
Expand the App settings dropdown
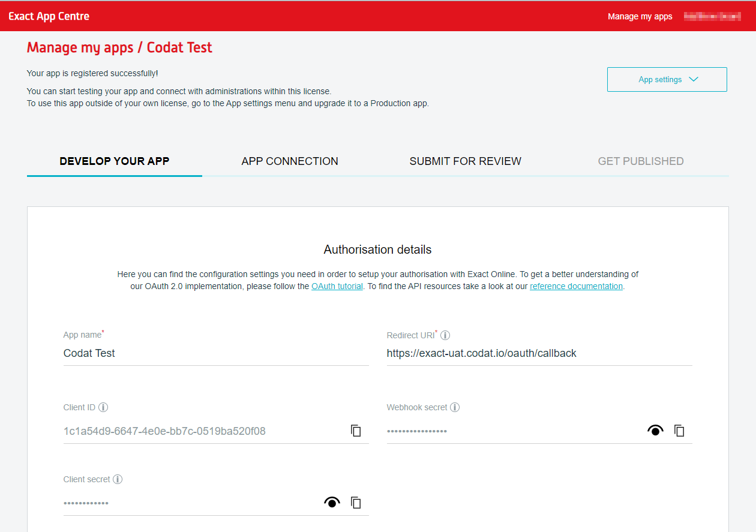pos(667,79)
